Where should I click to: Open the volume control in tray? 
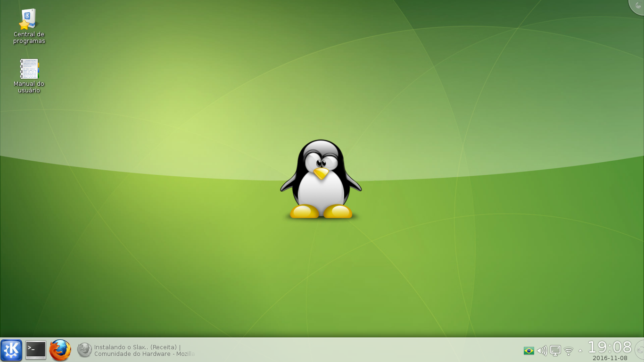[x=542, y=351]
